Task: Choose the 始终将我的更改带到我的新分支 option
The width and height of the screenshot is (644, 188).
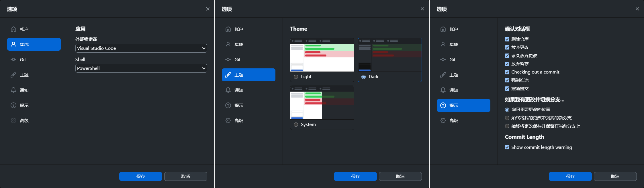Action: (x=507, y=118)
